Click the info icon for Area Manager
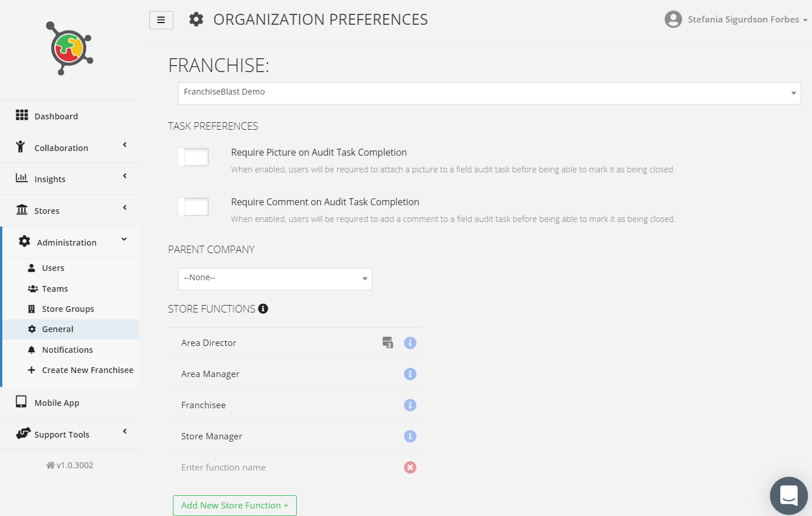 point(410,374)
